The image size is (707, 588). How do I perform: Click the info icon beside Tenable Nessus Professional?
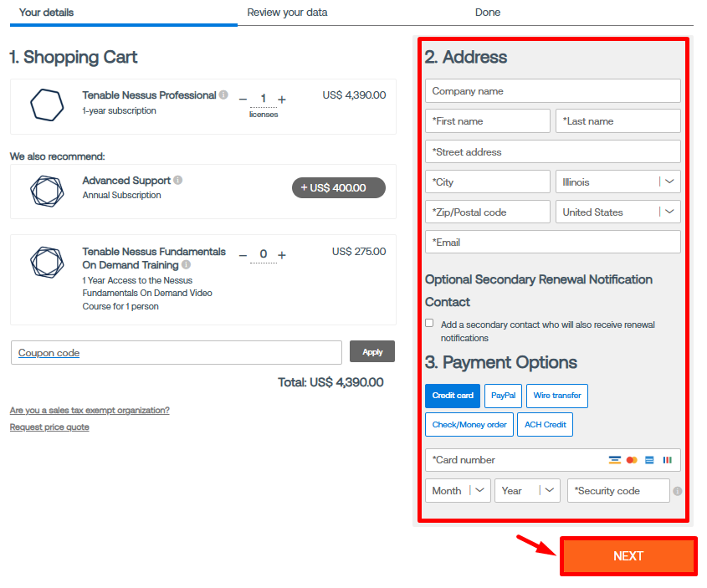click(223, 95)
